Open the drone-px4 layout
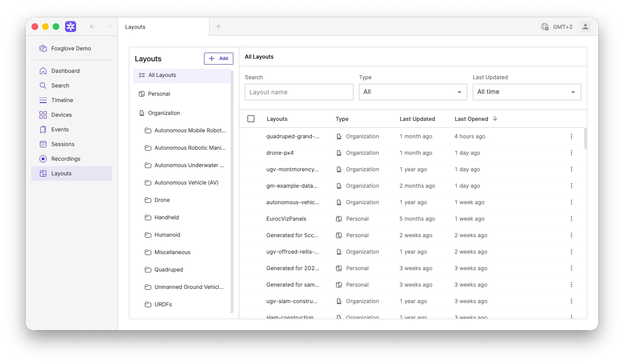 [x=280, y=153]
